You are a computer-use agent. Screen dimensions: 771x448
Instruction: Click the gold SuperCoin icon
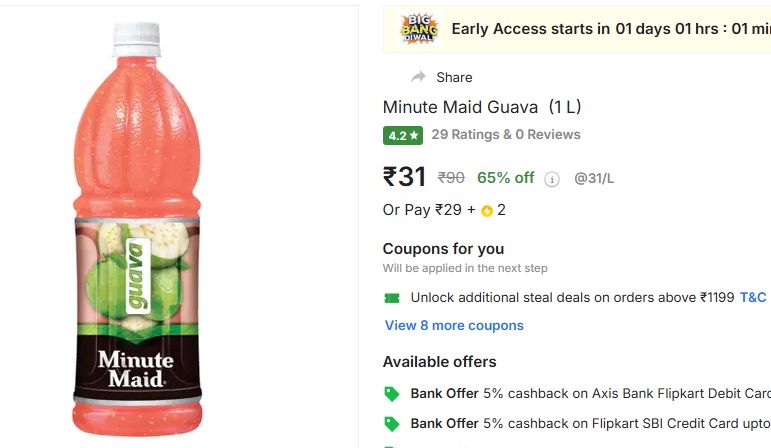point(487,211)
